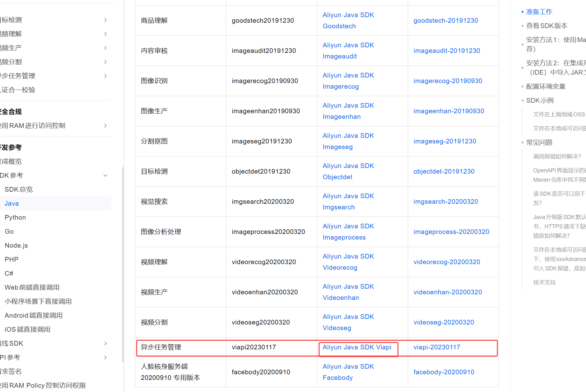Follow the imgsearch-20200320 link
The image size is (586, 392).
click(446, 202)
